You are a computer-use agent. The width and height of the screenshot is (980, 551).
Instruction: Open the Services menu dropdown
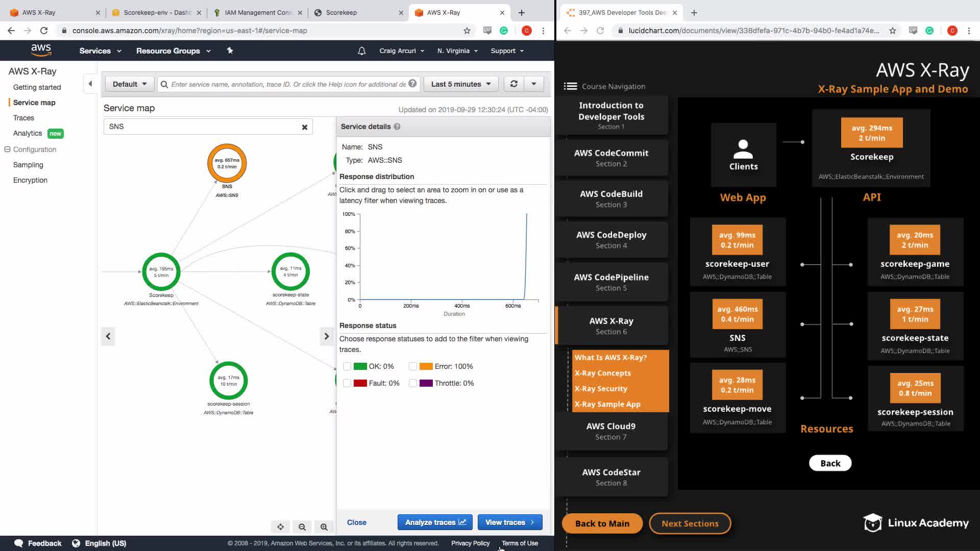(x=100, y=51)
